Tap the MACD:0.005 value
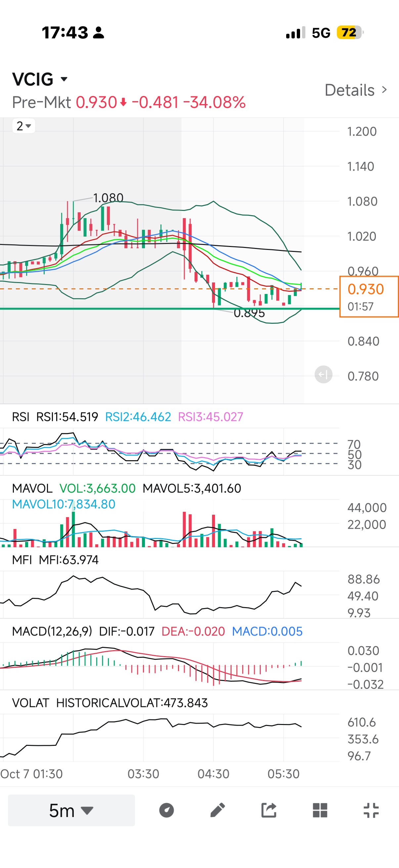The height and width of the screenshot is (868, 399). tap(267, 631)
